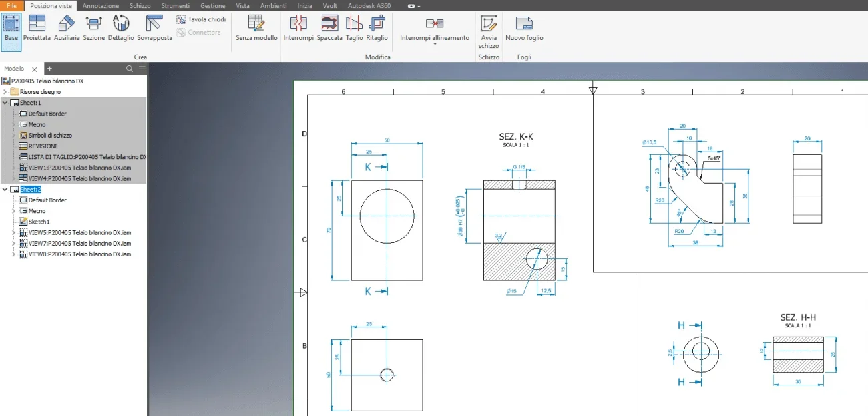The height and width of the screenshot is (416, 868).
Task: Collapse the Sheet:1 tree node
Action: 5,103
